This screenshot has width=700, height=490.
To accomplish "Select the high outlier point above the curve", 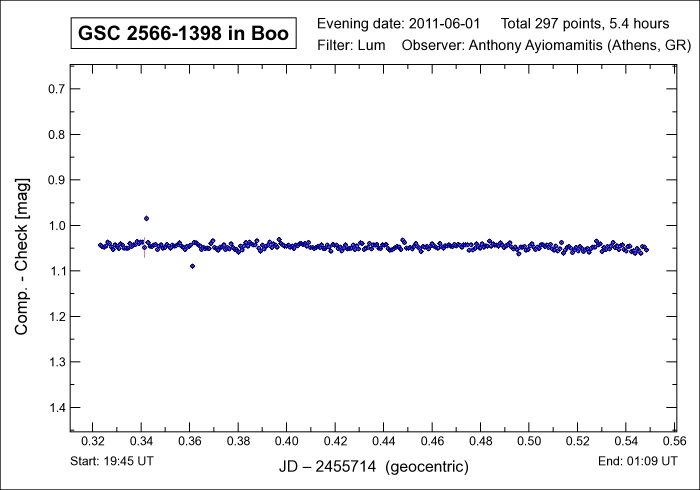I will click(146, 218).
